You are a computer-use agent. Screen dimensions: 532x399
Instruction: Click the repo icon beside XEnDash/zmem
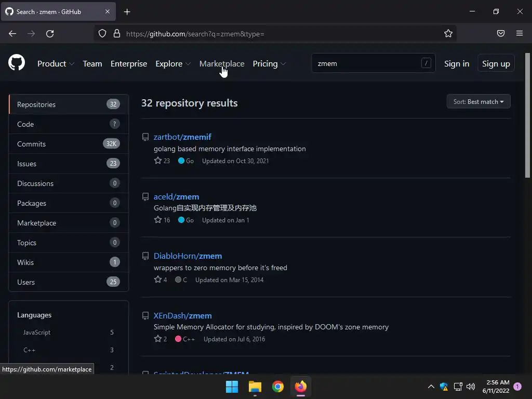point(145,316)
